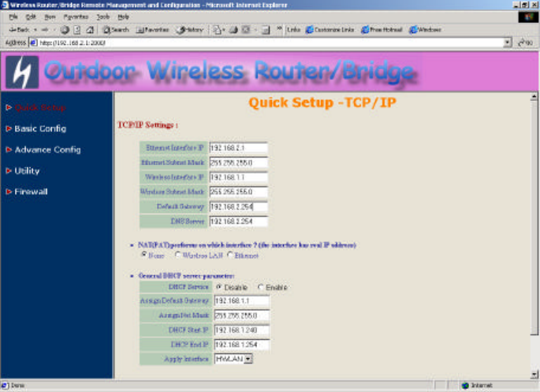The height and width of the screenshot is (392, 540).
Task: Open Advance Config in sidebar
Action: pos(47,150)
